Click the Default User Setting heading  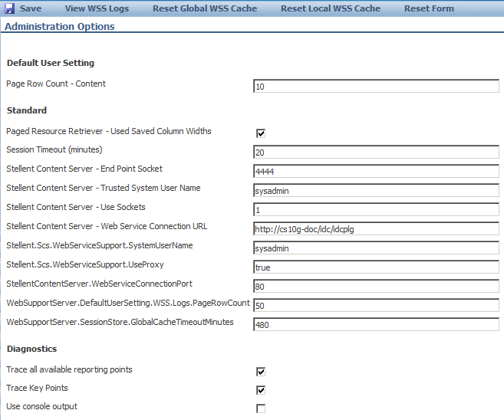tap(51, 63)
